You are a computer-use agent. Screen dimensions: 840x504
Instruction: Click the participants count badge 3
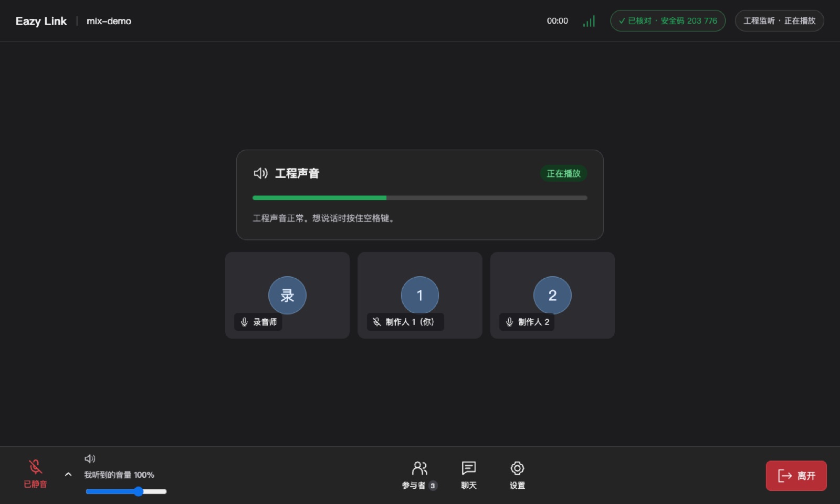[x=433, y=486]
